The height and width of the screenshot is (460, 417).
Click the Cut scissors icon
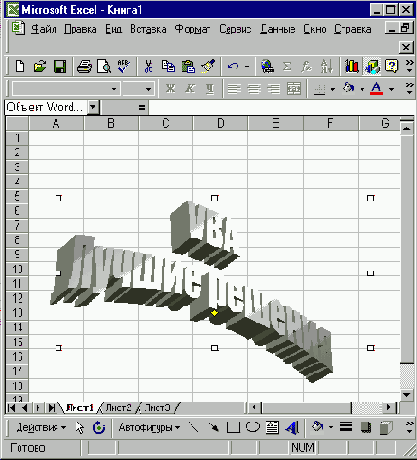tap(148, 66)
